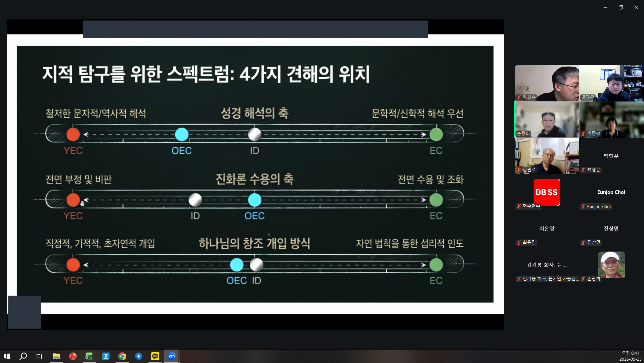Select 정성수's video thumbnail
644x363 pixels.
tap(547, 83)
